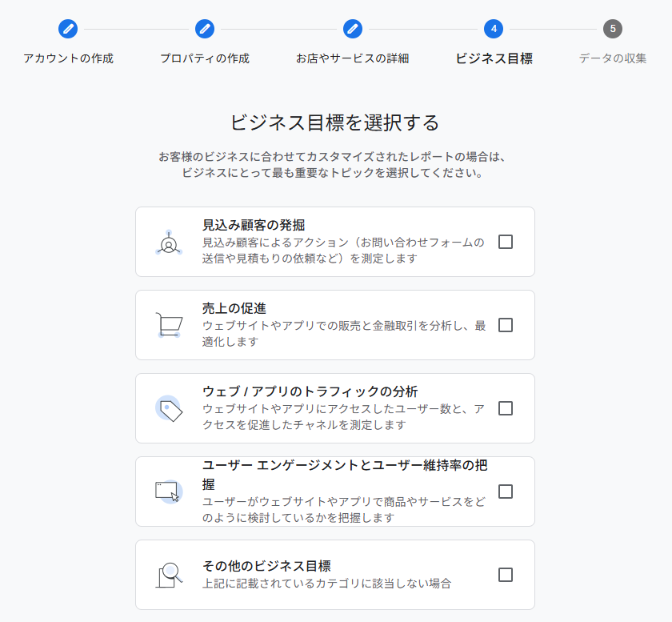The height and width of the screenshot is (622, 672).
Task: Click the お店やサービスの詳細 step pencil icon
Action: [353, 29]
